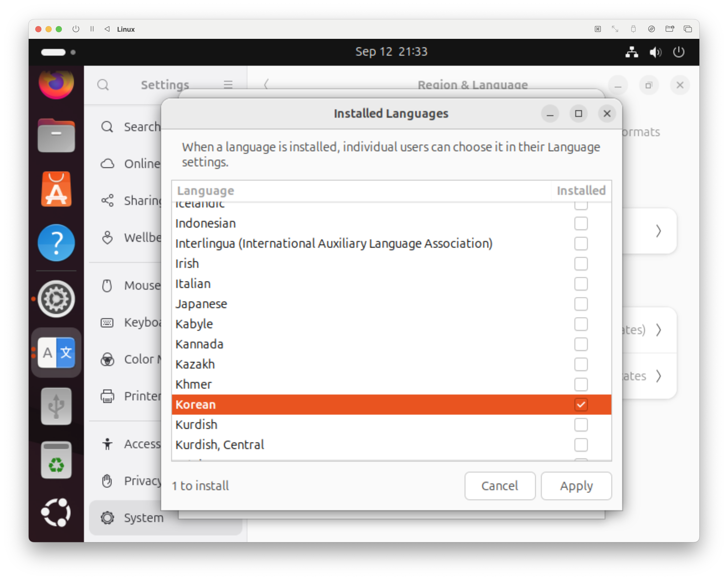The height and width of the screenshot is (580, 728).
Task: Go back in Region & Language header
Action: point(266,84)
